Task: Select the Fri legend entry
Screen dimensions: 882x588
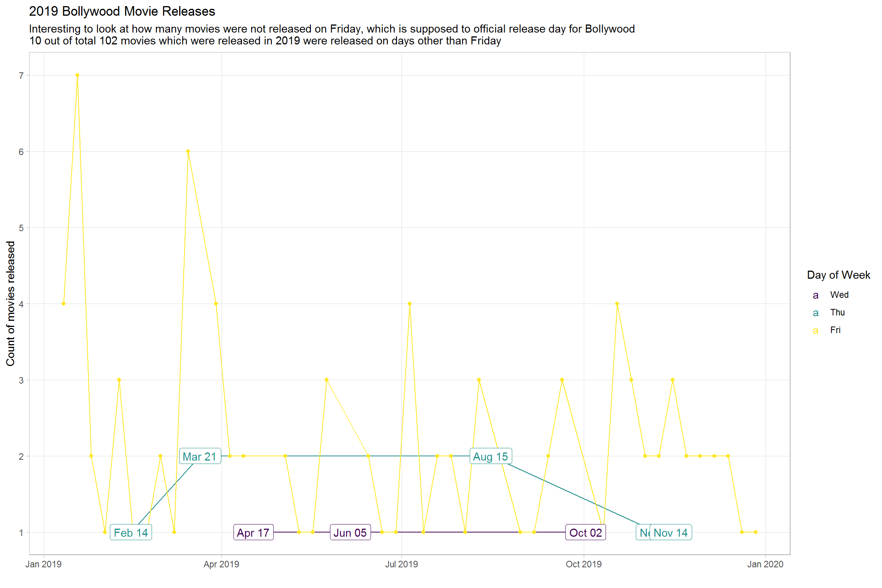Action: (x=836, y=330)
